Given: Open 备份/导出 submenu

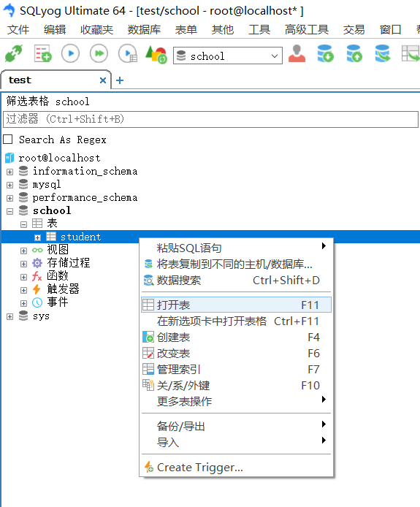Looking at the screenshot, I should tap(237, 426).
